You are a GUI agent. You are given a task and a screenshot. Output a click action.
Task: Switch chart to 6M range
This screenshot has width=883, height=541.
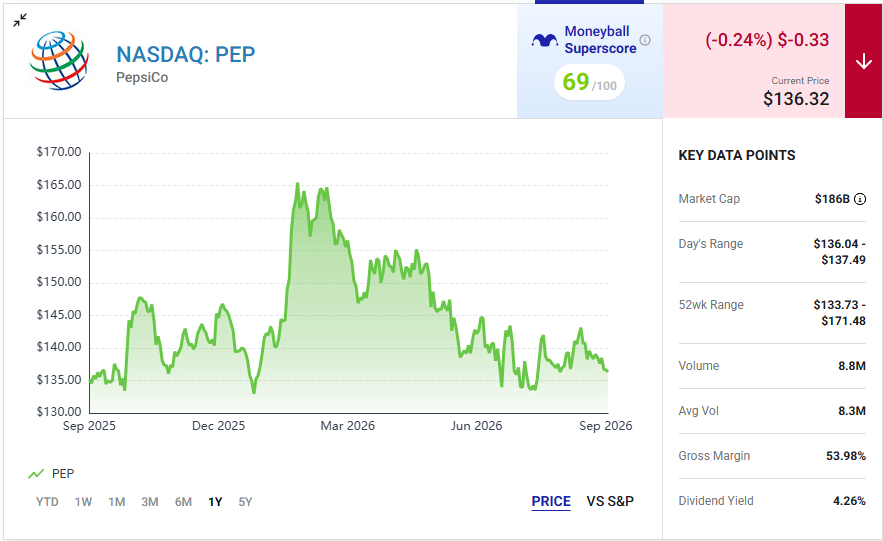pos(183,502)
